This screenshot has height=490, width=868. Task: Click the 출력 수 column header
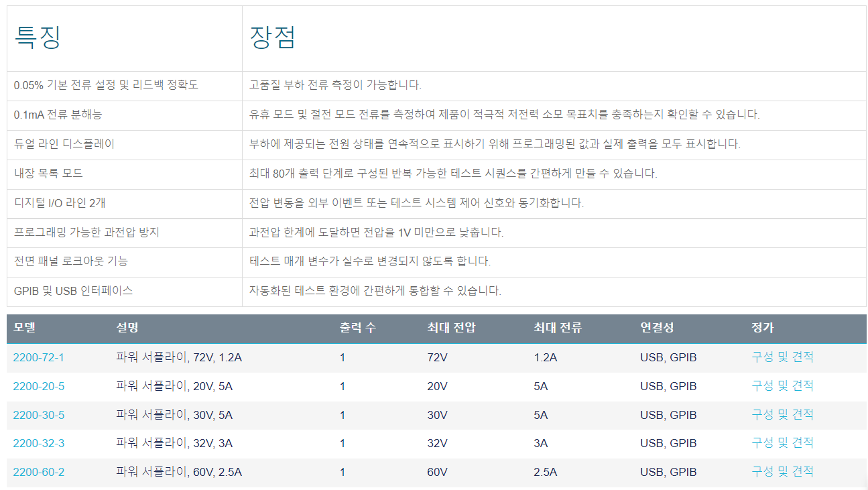358,328
